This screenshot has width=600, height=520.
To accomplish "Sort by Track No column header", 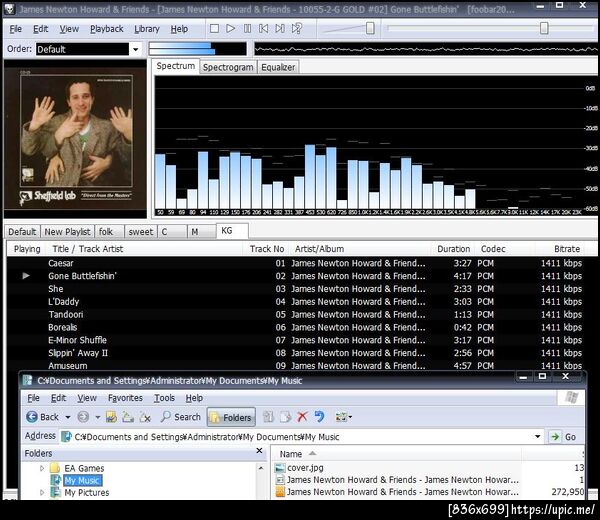I will [267, 249].
